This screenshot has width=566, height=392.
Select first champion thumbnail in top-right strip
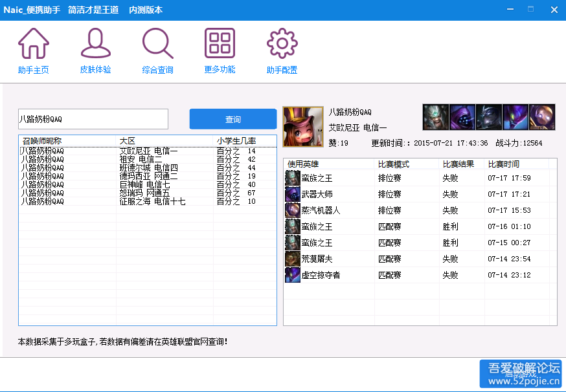(x=436, y=117)
